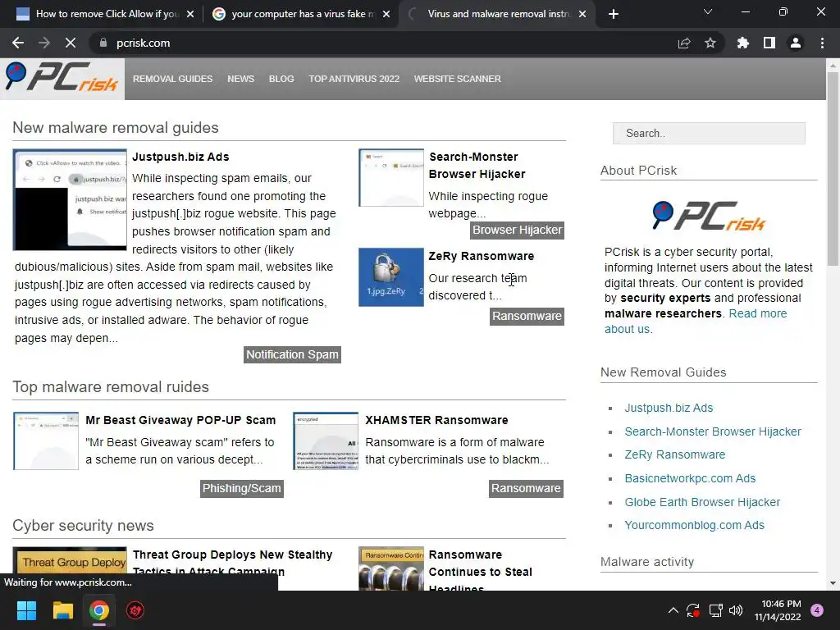
Task: Open XHAMSTER Ransomware article title
Action: coord(436,420)
